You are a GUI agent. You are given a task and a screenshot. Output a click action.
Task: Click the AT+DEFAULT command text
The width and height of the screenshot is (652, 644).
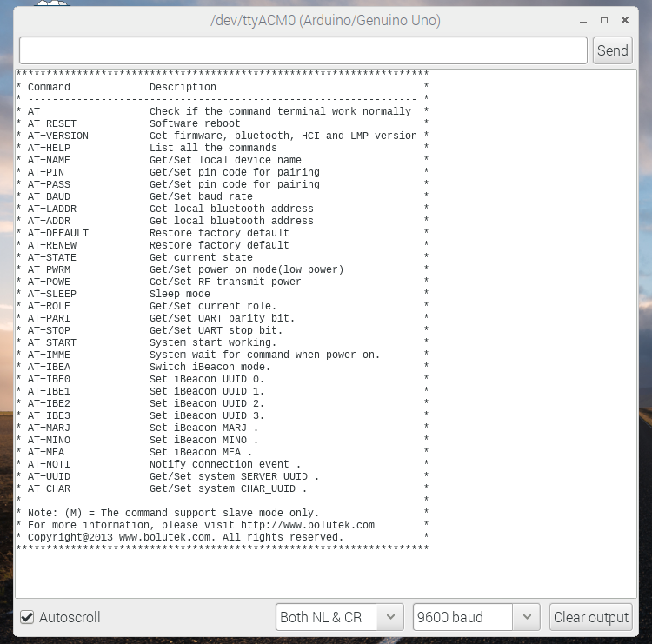[58, 233]
